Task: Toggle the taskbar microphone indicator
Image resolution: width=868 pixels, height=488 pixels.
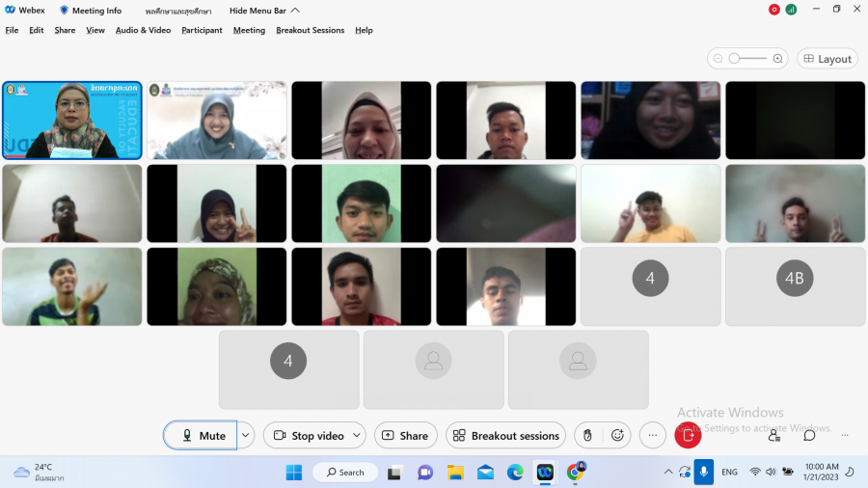Action: pyautogui.click(x=704, y=472)
